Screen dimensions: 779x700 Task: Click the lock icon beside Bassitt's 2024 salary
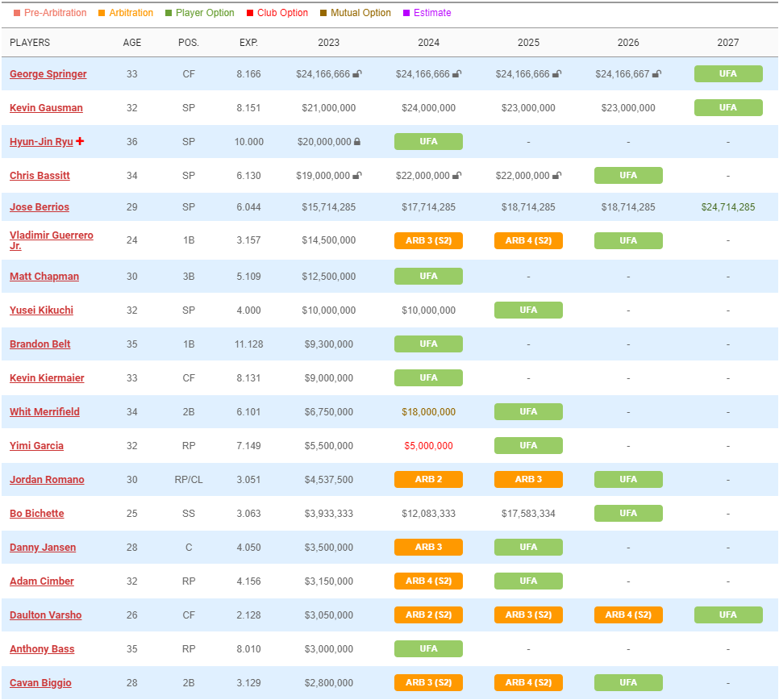457,175
